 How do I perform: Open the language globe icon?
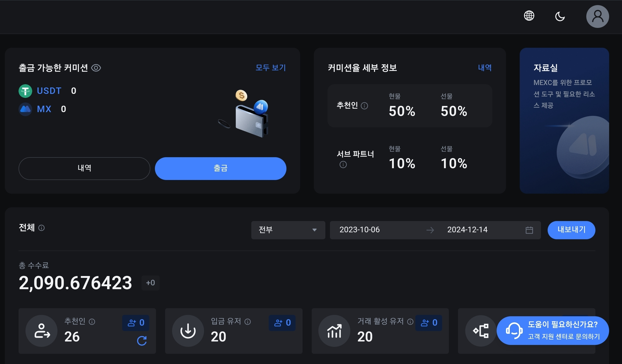click(x=529, y=16)
